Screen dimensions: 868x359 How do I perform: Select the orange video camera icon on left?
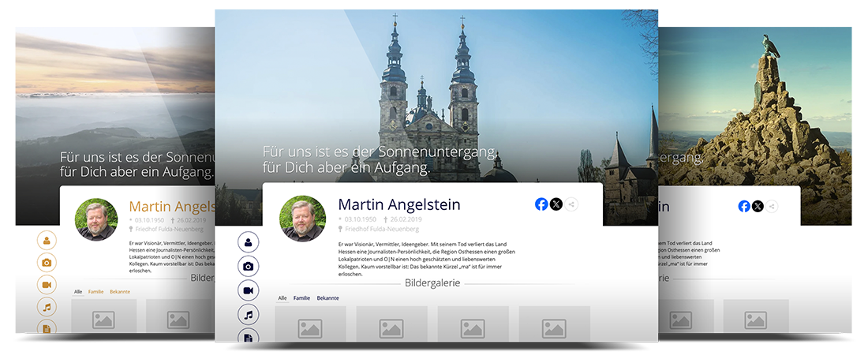coord(47,285)
